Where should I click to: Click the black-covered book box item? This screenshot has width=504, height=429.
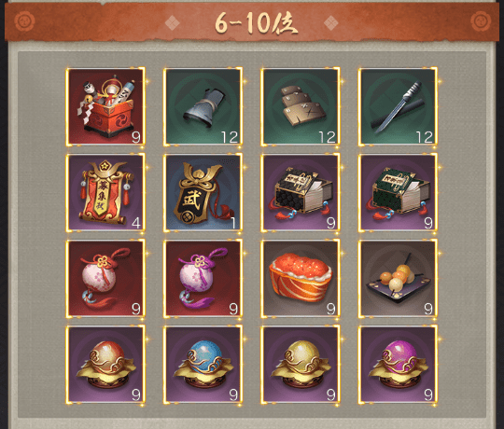coord(301,192)
